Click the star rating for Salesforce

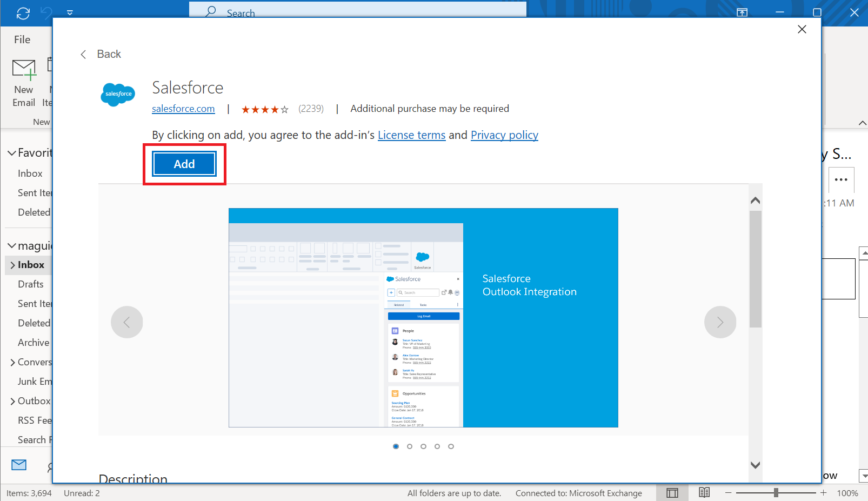[x=265, y=109]
